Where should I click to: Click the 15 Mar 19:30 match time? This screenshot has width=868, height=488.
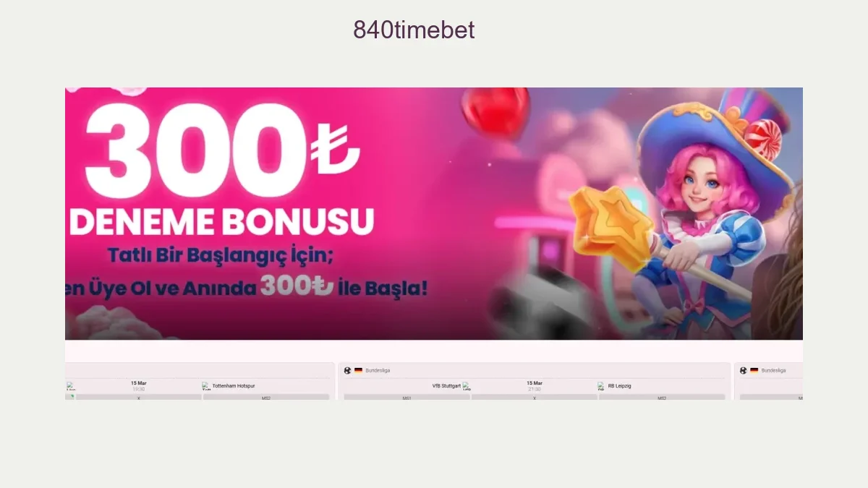(139, 386)
